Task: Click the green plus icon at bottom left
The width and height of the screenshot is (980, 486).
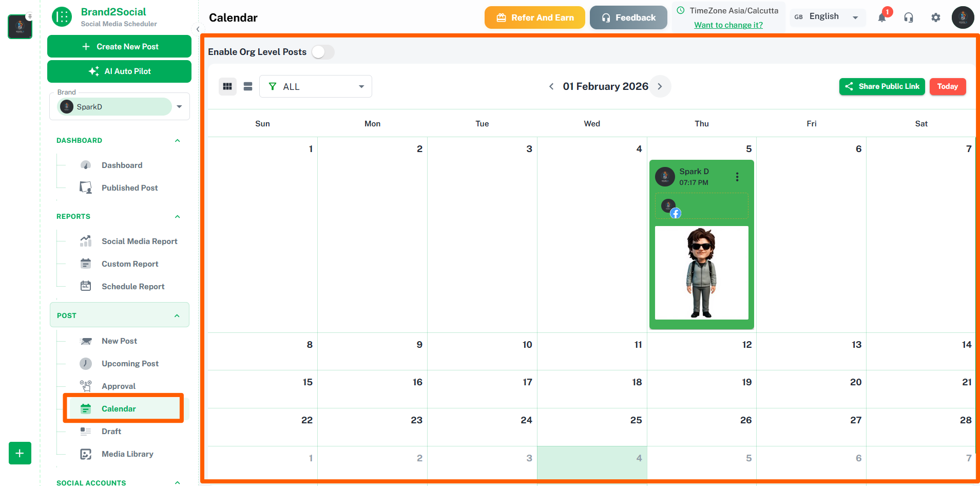Action: coord(20,453)
